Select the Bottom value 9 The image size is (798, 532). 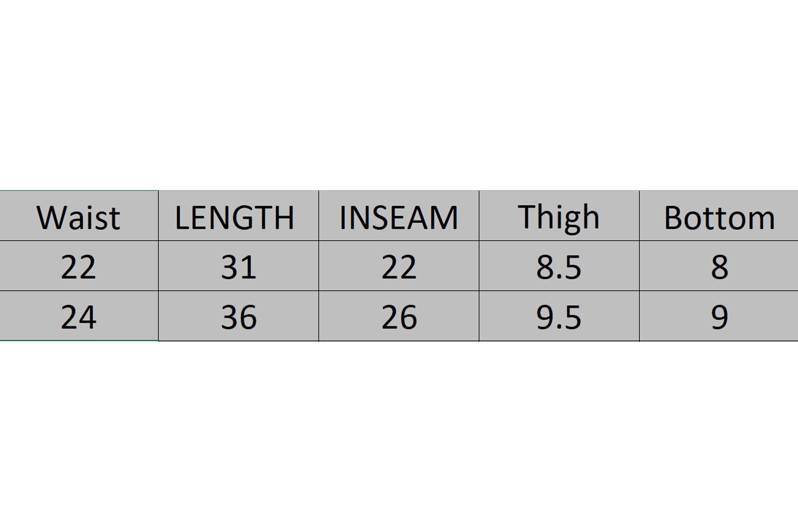pos(719,316)
